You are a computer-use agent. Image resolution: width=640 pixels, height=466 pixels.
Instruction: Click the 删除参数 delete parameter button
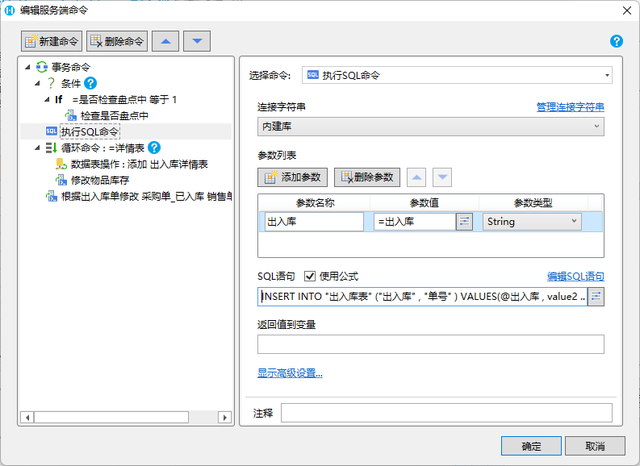[367, 178]
